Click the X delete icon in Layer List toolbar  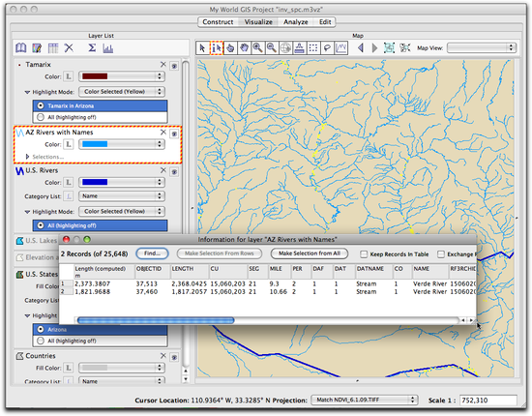coord(69,47)
